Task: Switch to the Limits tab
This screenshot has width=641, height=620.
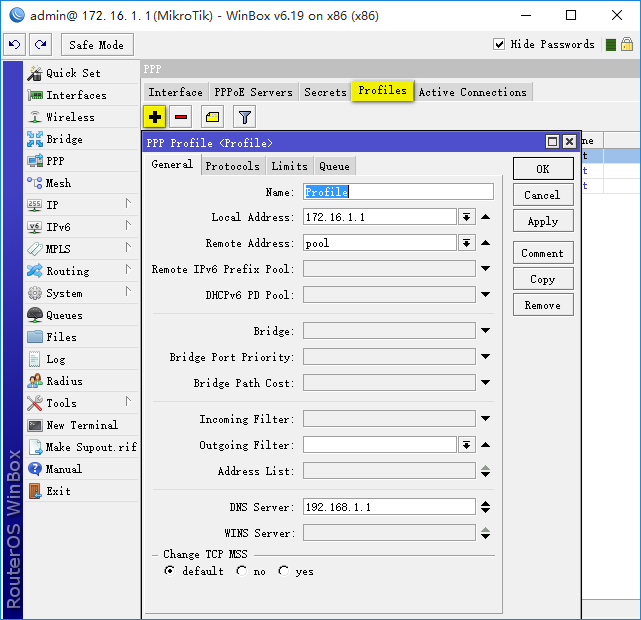Action: pos(289,166)
